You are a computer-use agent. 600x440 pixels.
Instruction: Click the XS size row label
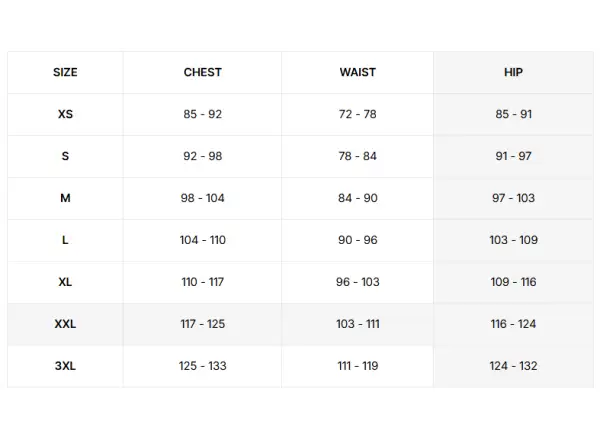65,114
